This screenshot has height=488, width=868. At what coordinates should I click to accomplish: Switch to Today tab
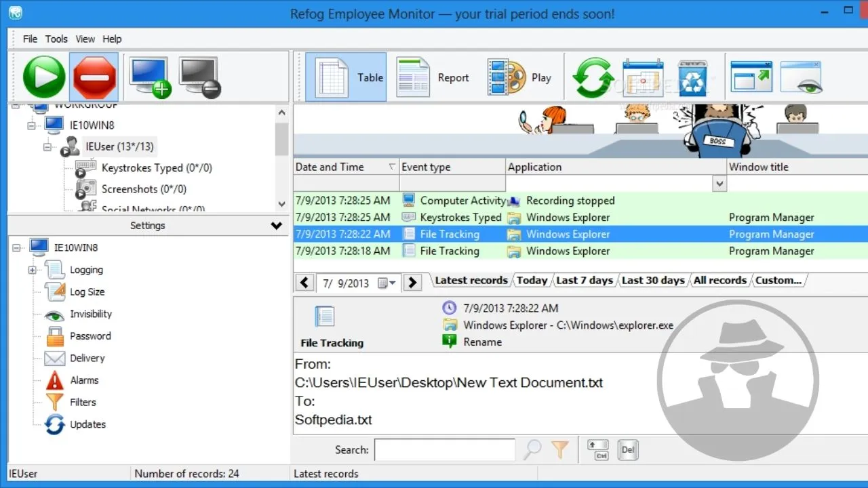click(x=532, y=280)
